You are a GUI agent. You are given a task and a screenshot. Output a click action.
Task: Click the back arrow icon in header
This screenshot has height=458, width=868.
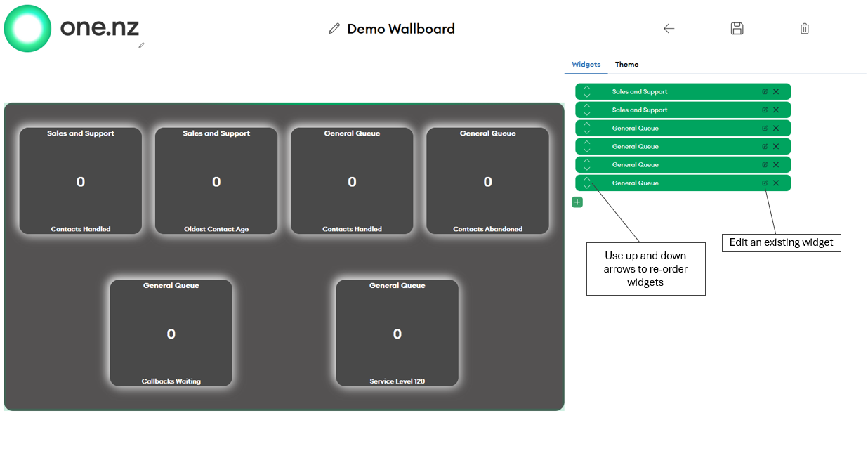click(x=669, y=29)
